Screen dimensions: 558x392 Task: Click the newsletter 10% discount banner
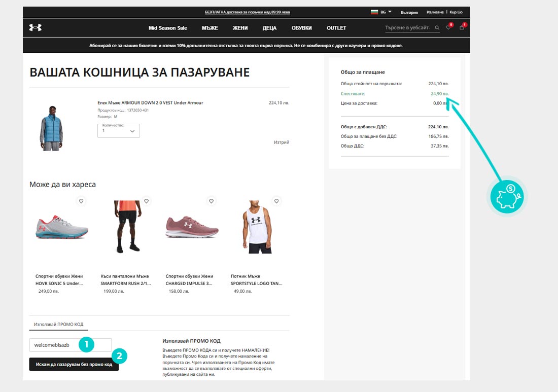(246, 46)
